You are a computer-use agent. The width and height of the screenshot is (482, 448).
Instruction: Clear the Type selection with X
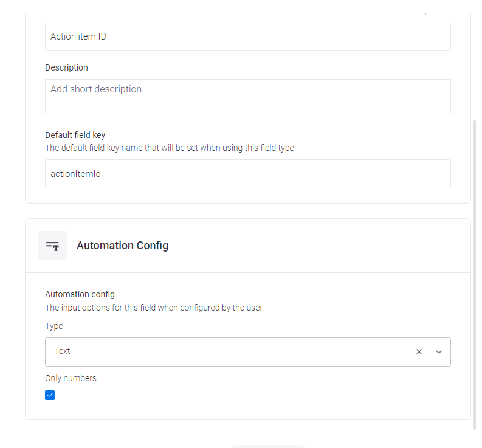419,352
